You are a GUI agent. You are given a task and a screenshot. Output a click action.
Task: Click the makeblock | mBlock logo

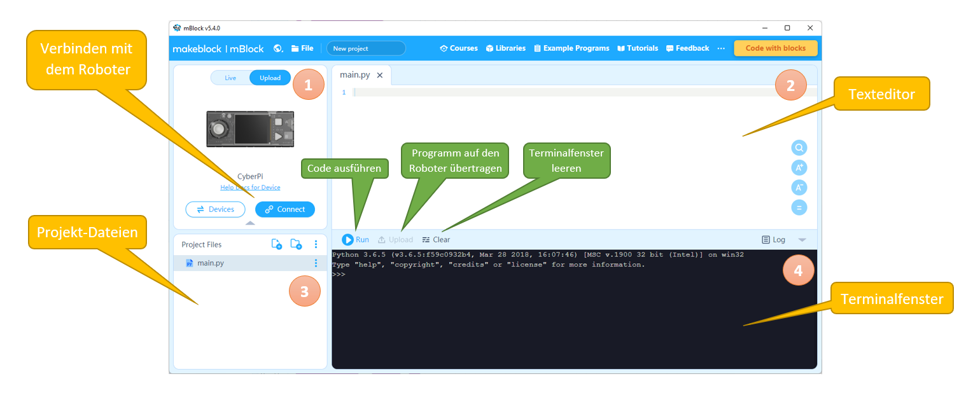(218, 48)
